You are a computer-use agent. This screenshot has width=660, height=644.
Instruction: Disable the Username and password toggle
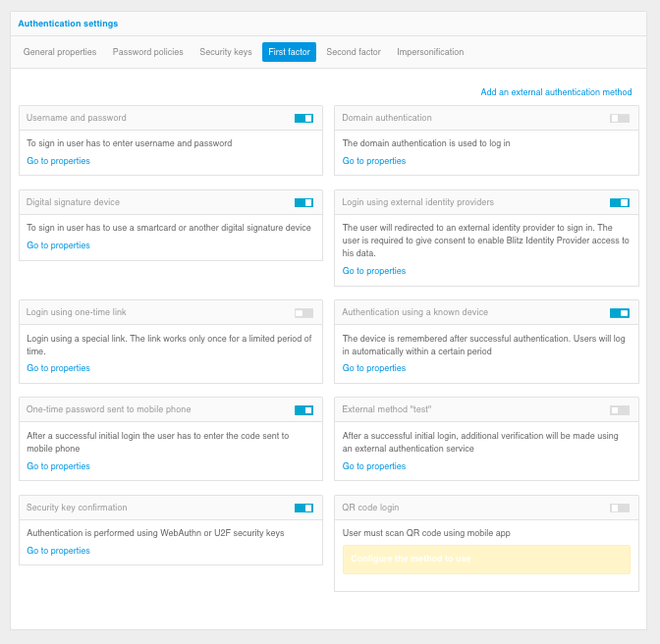click(x=303, y=118)
